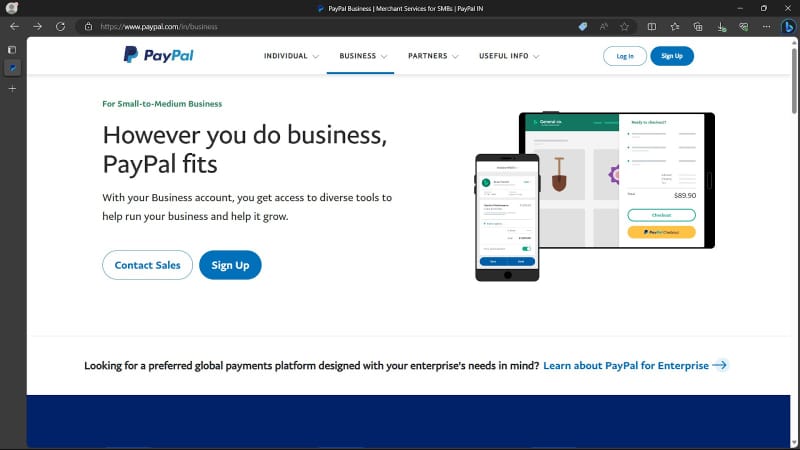
Task: Open the downloads icon
Action: [x=721, y=27]
